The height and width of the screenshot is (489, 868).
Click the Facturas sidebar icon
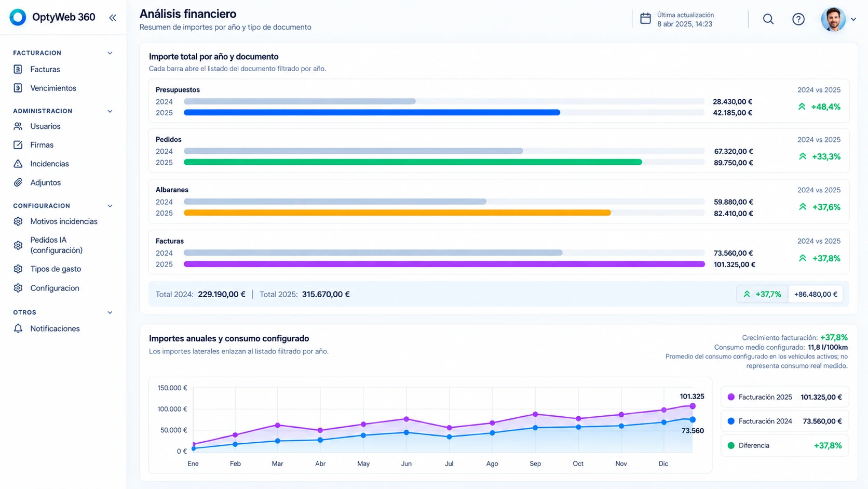(18, 69)
